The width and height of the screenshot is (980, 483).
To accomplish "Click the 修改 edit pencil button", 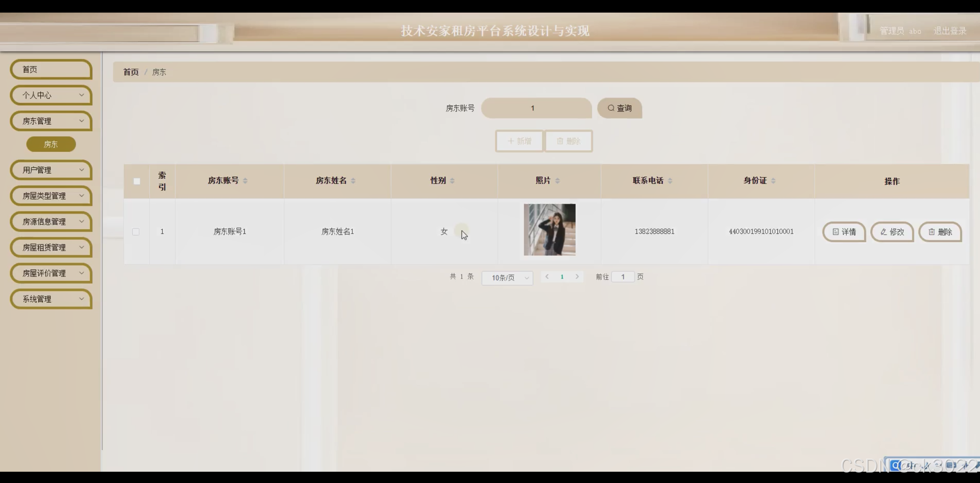I will pyautogui.click(x=892, y=232).
